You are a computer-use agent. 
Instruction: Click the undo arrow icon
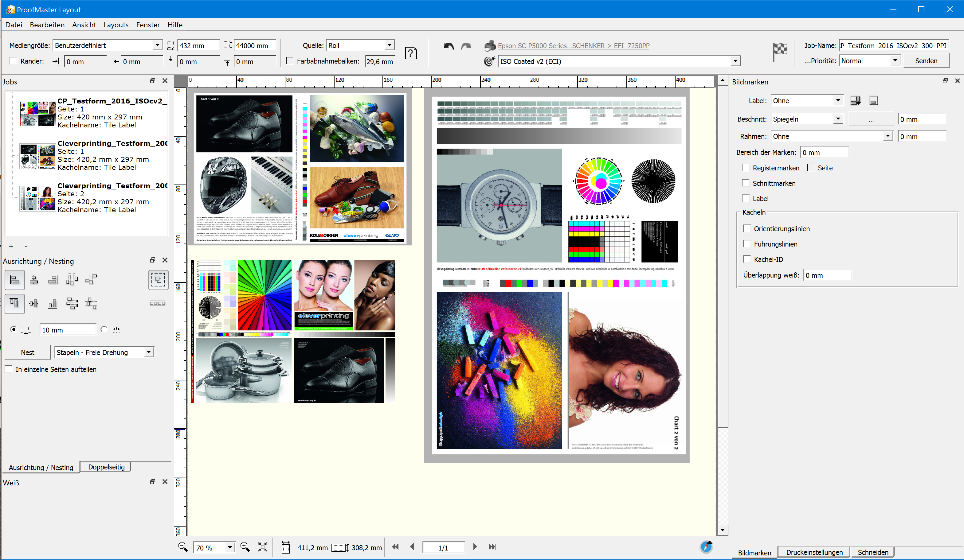click(x=449, y=46)
